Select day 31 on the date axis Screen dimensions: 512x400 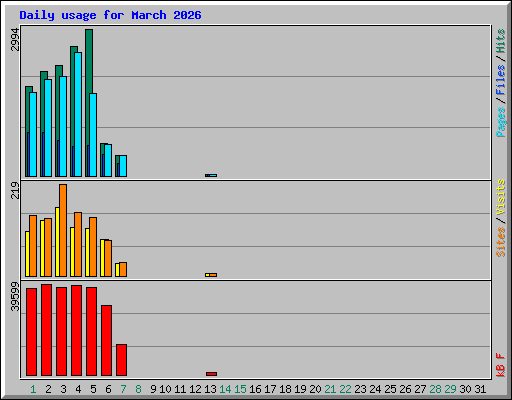[x=480, y=389]
